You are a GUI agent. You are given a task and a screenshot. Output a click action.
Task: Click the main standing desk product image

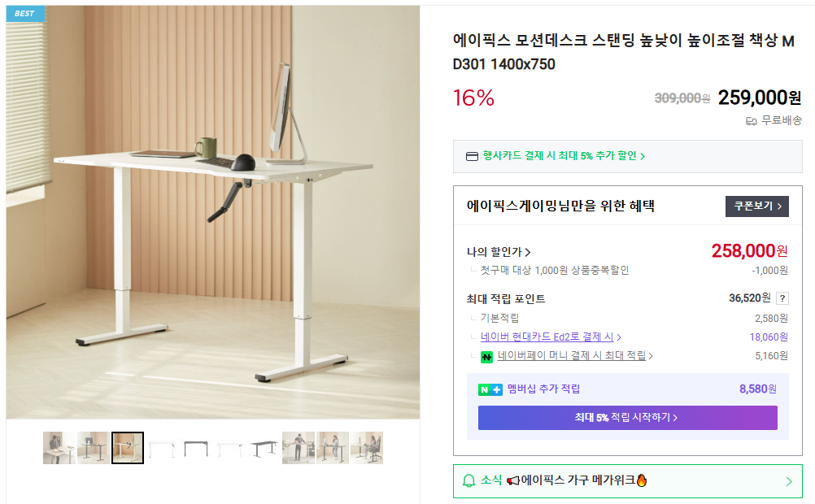[x=213, y=213]
